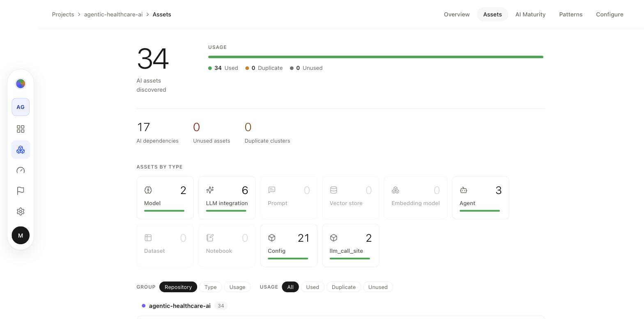This screenshot has width=644, height=319.
Task: Open the M user avatar menu
Action: tap(21, 236)
